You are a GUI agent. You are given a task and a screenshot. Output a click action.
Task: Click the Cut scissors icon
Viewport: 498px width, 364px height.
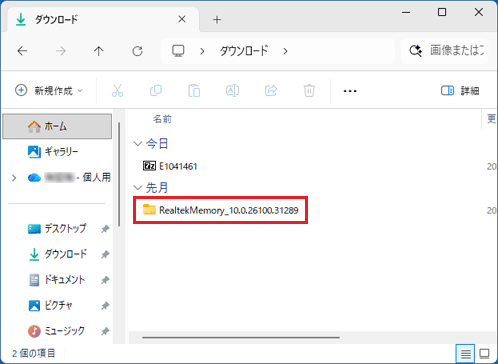[117, 90]
